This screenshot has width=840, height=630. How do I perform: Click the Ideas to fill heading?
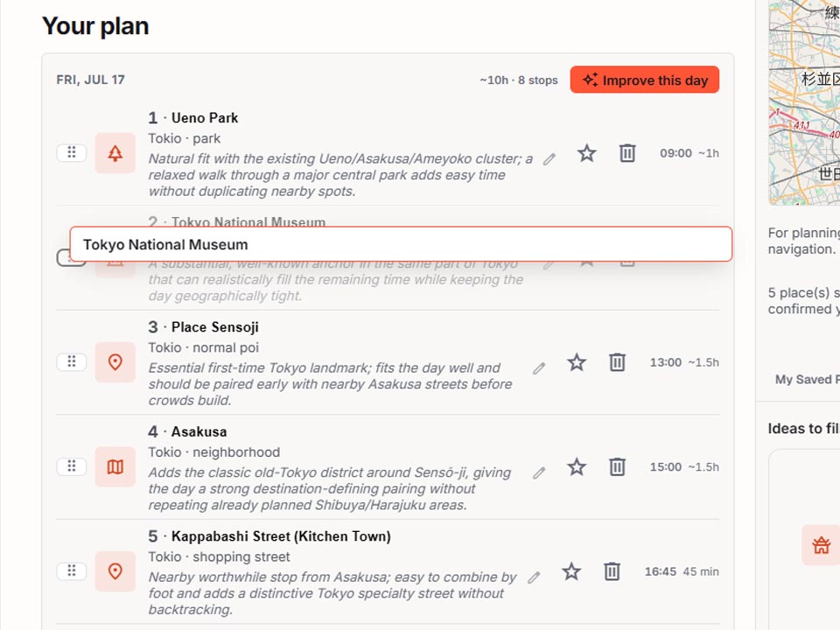[803, 429]
